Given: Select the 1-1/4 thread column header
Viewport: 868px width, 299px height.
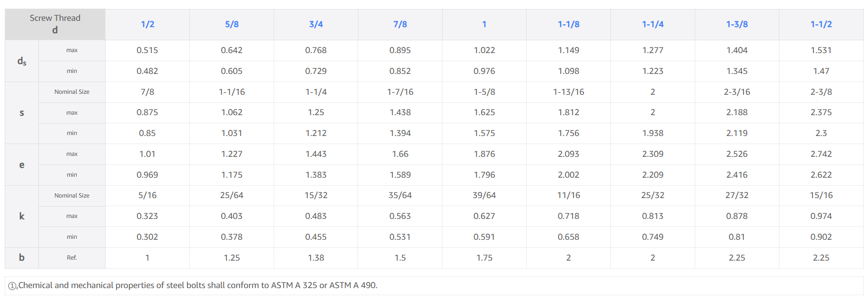Looking at the screenshot, I should (653, 24).
